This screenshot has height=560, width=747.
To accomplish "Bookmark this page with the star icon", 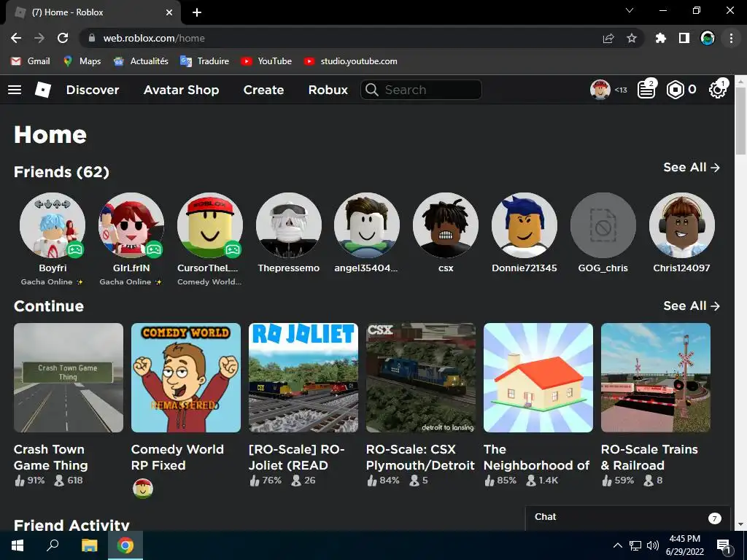I will point(632,38).
